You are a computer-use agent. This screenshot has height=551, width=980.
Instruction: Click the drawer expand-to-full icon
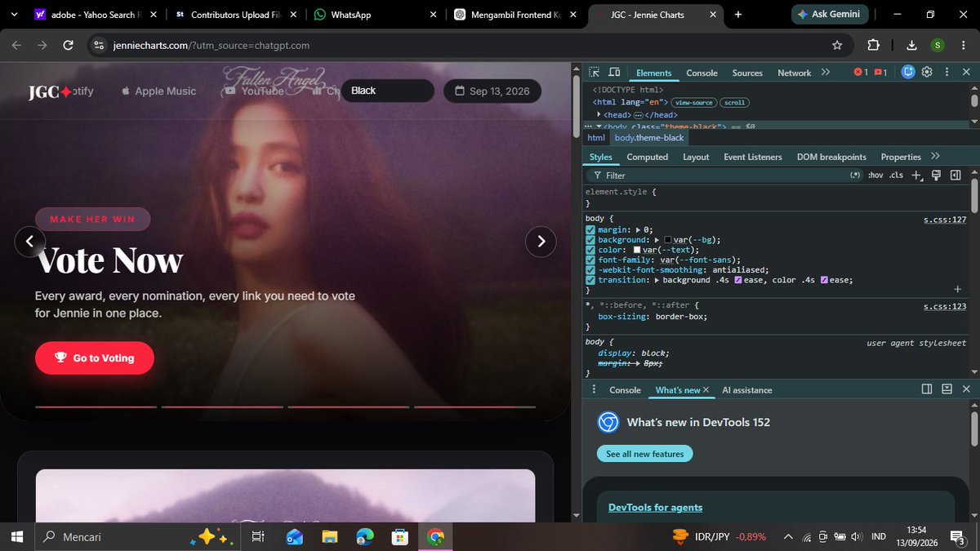click(x=947, y=389)
